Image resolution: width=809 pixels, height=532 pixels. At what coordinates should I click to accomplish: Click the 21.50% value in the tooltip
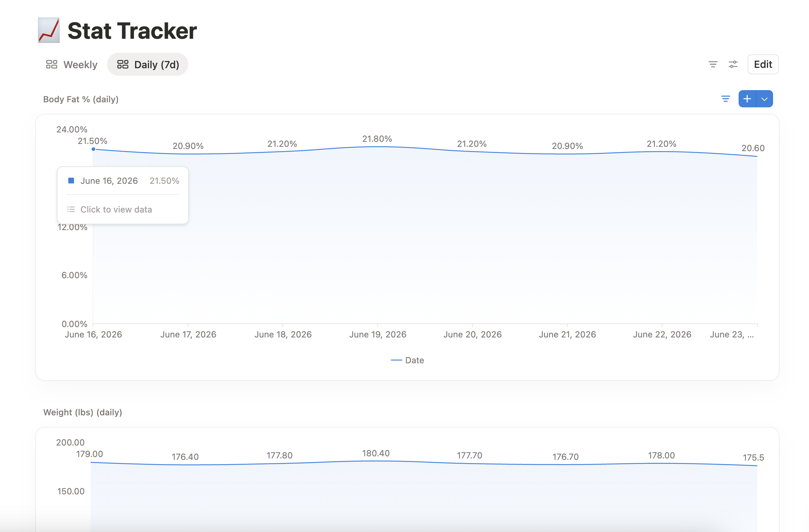(x=165, y=181)
